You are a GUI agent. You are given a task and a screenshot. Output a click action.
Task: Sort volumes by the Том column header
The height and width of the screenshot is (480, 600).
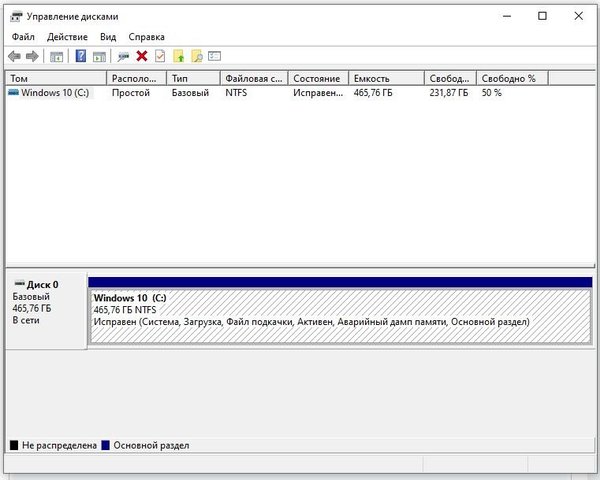pos(55,78)
